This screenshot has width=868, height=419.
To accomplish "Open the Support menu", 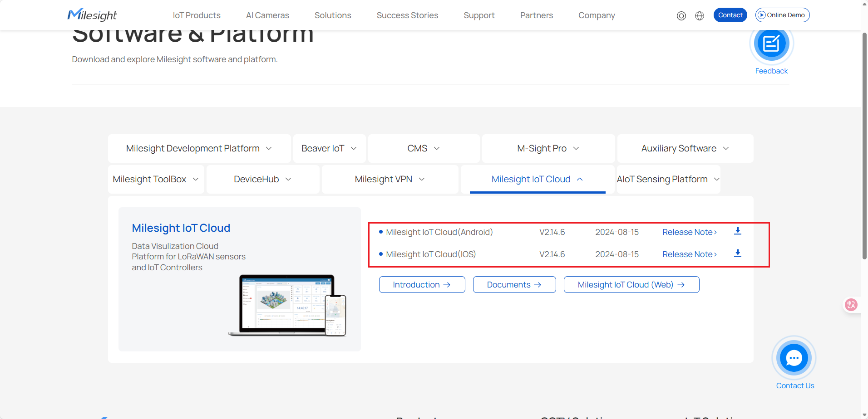I will click(x=479, y=15).
